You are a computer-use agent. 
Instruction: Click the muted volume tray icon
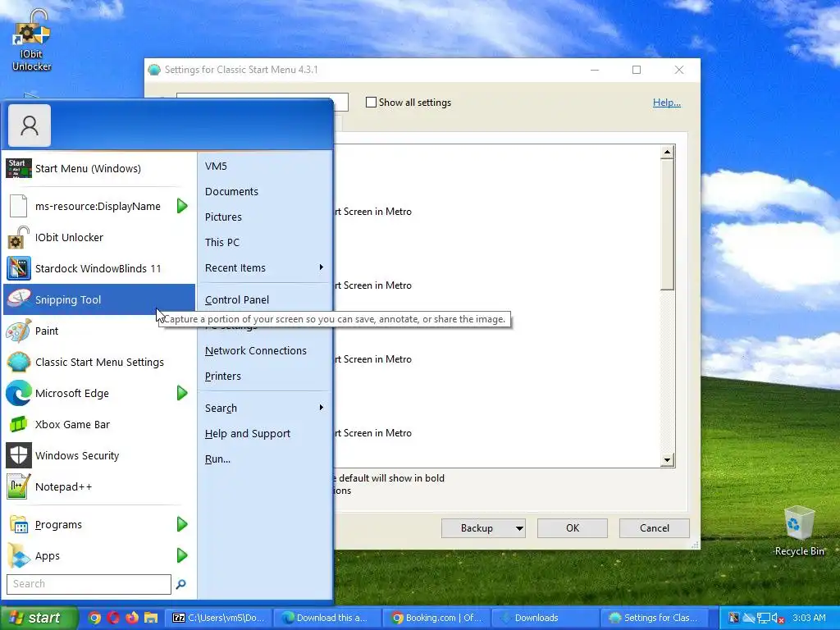coord(778,619)
